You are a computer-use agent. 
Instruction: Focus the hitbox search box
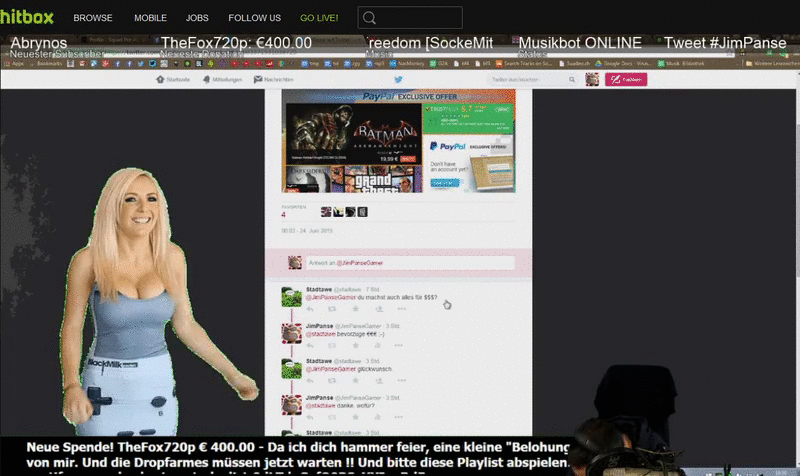point(410,18)
